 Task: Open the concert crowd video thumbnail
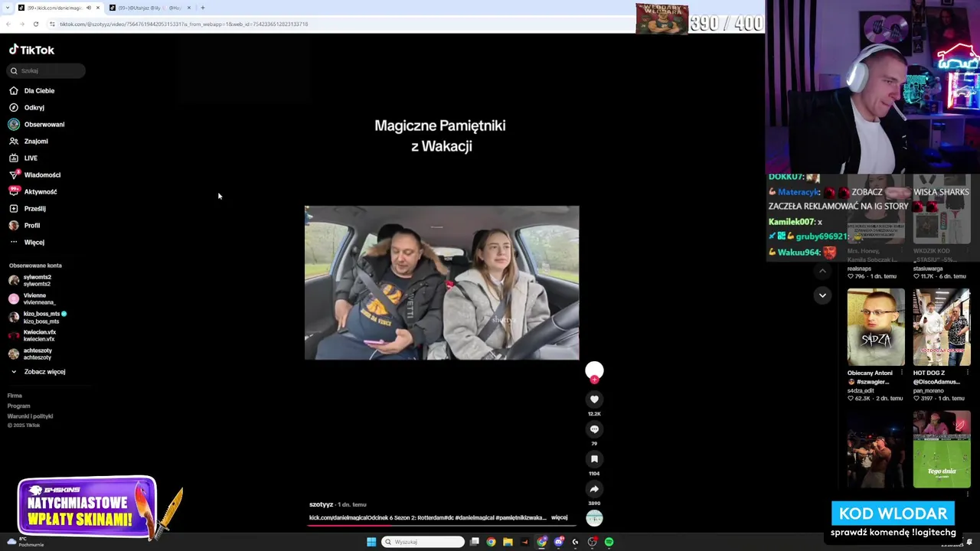click(x=876, y=449)
